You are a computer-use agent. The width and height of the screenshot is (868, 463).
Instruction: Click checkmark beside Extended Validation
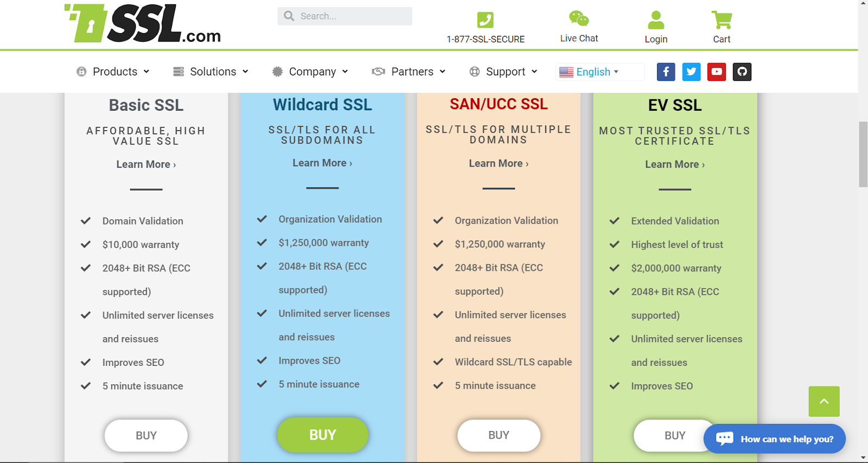click(x=614, y=221)
